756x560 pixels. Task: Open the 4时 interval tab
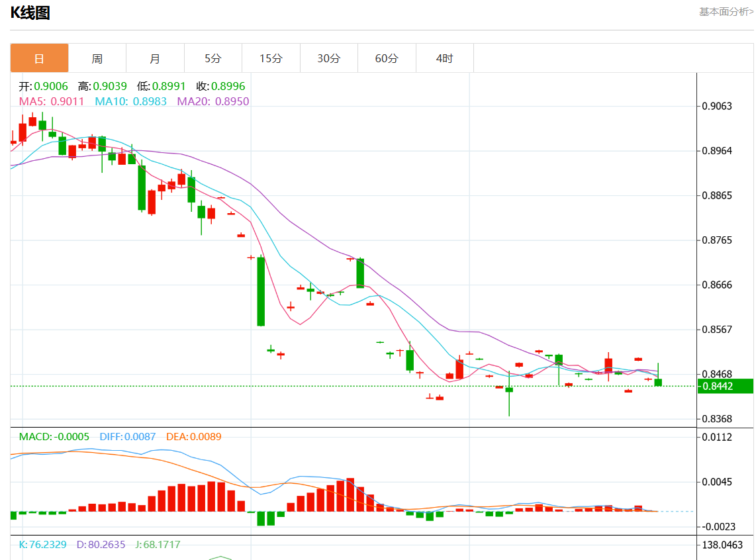point(445,58)
